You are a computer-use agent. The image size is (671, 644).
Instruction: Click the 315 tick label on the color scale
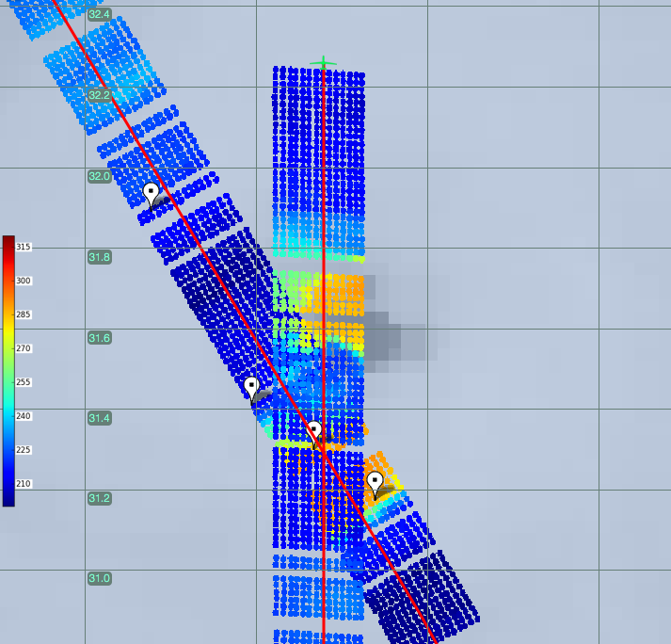pyautogui.click(x=24, y=247)
